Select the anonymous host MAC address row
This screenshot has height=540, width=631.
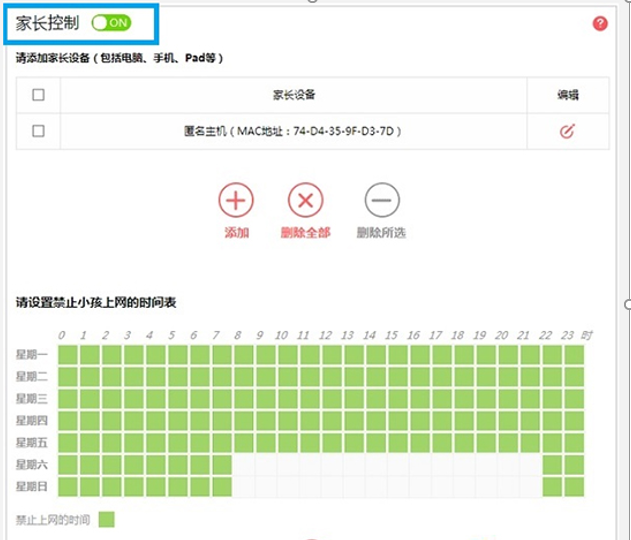[293, 131]
